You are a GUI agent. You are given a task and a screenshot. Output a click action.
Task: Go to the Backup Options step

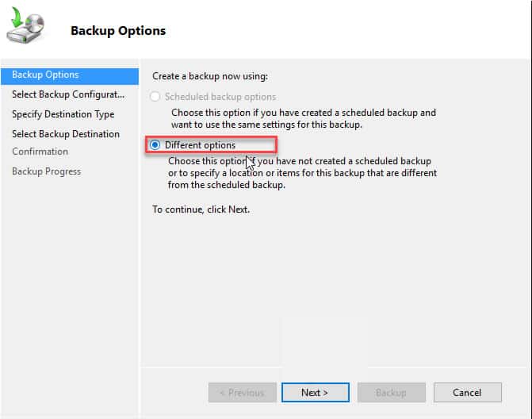tap(70, 75)
